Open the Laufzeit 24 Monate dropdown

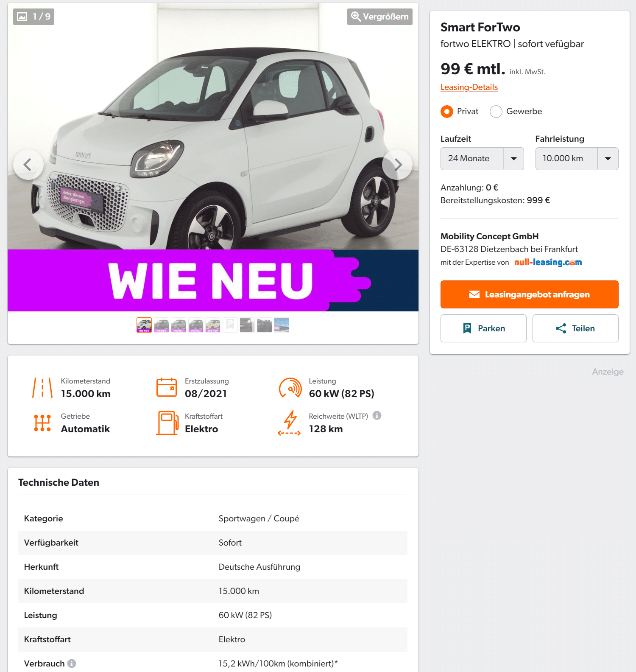pyautogui.click(x=482, y=159)
